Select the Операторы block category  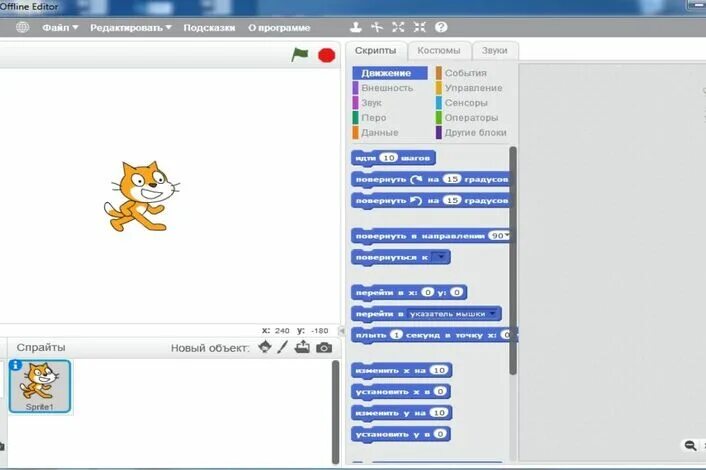click(468, 118)
